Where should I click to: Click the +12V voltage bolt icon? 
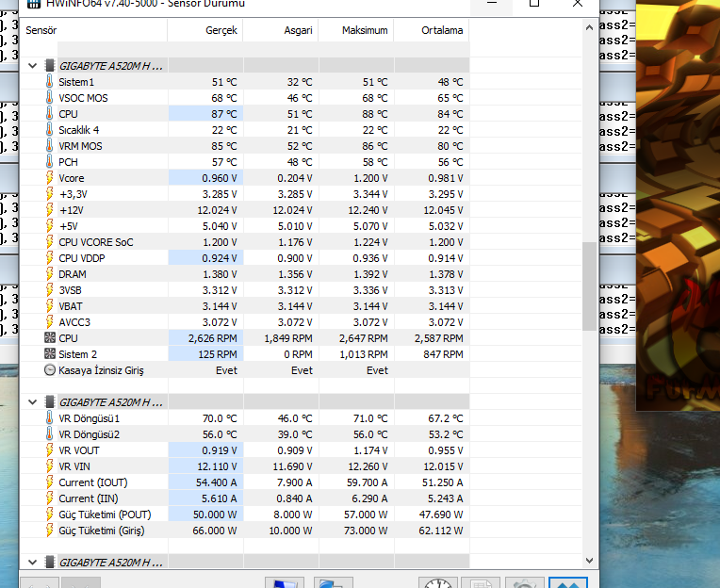50,210
